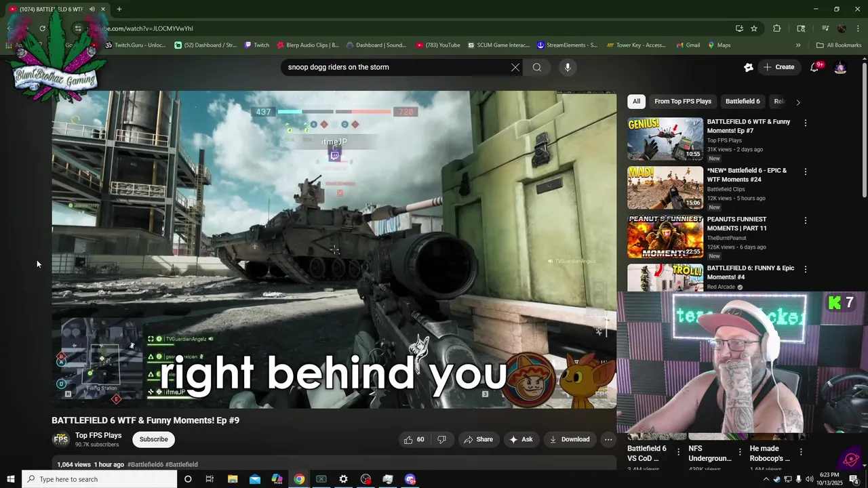
Task: Mute the tab via its speaker icon
Action: click(x=92, y=9)
